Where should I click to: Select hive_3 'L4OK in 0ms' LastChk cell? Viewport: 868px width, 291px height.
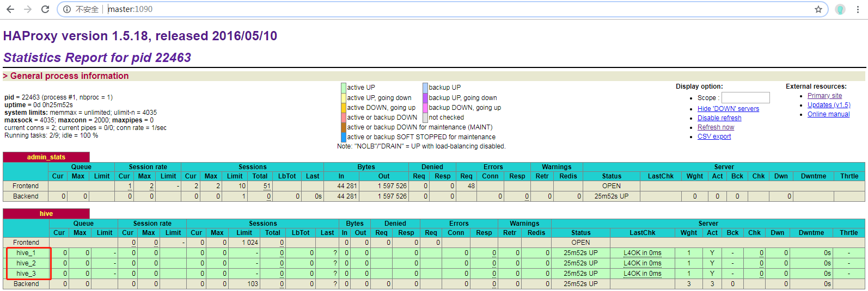pos(643,274)
